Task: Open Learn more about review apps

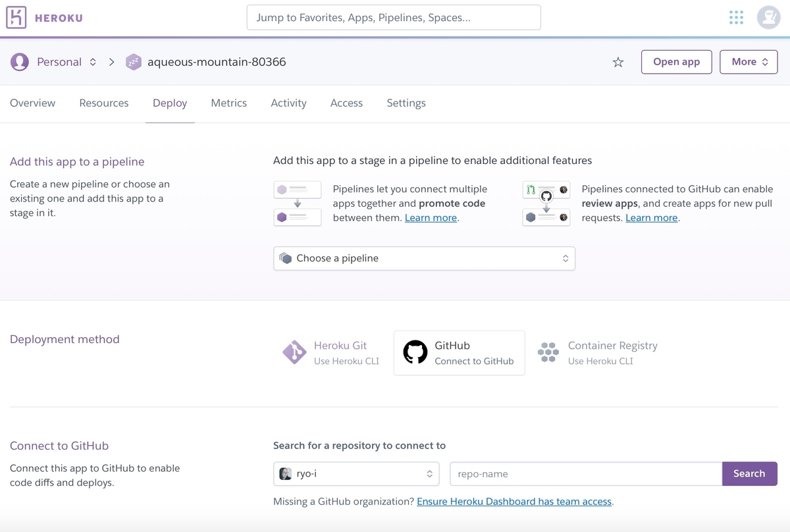Action: coord(651,218)
